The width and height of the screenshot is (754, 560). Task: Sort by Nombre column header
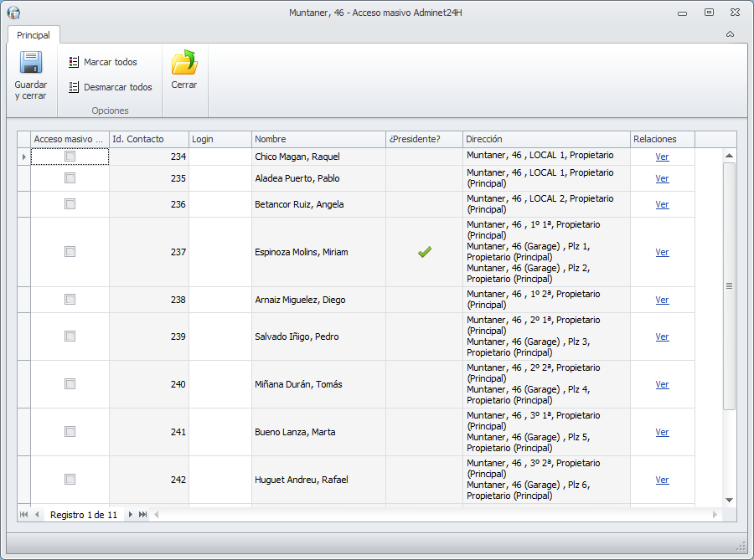pos(318,139)
